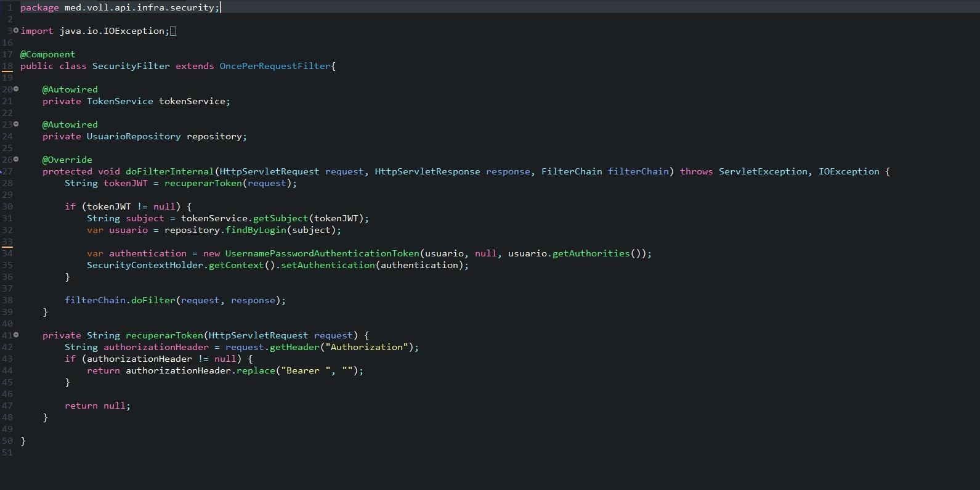This screenshot has height=490, width=980.
Task: Click "authorizationHeader" declaration on line 42
Action: click(x=156, y=347)
